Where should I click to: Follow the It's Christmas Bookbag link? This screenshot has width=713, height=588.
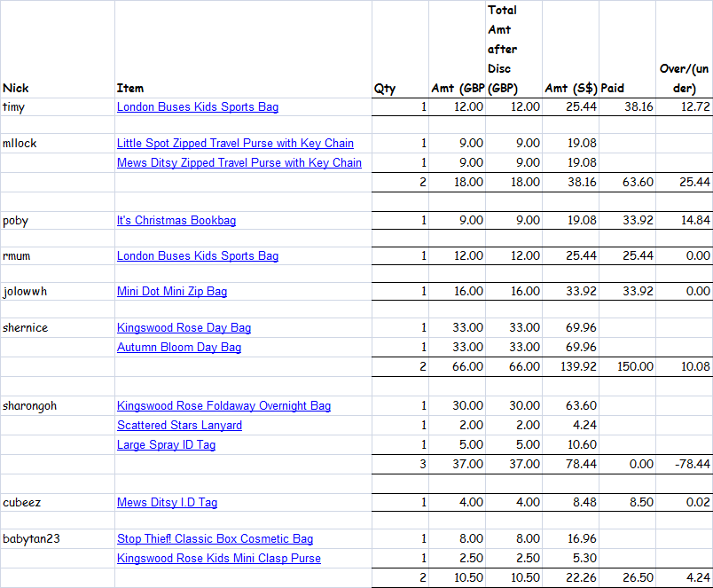[x=176, y=221]
